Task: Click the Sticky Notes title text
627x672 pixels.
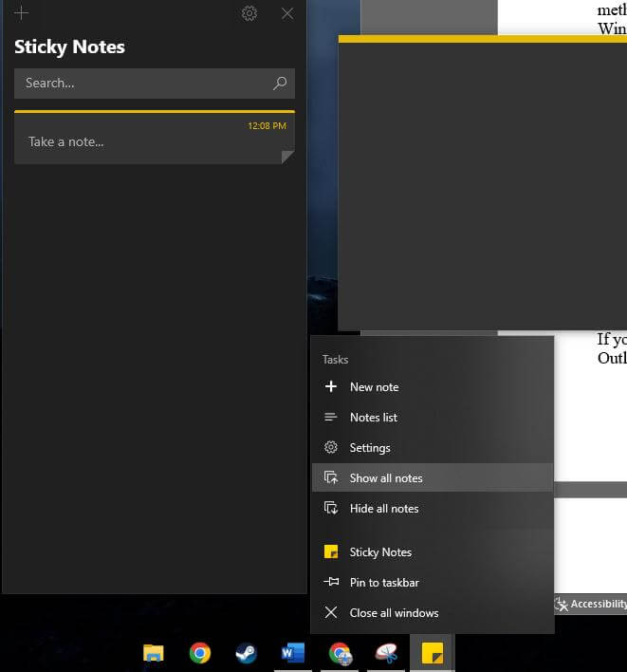Action: coord(69,47)
